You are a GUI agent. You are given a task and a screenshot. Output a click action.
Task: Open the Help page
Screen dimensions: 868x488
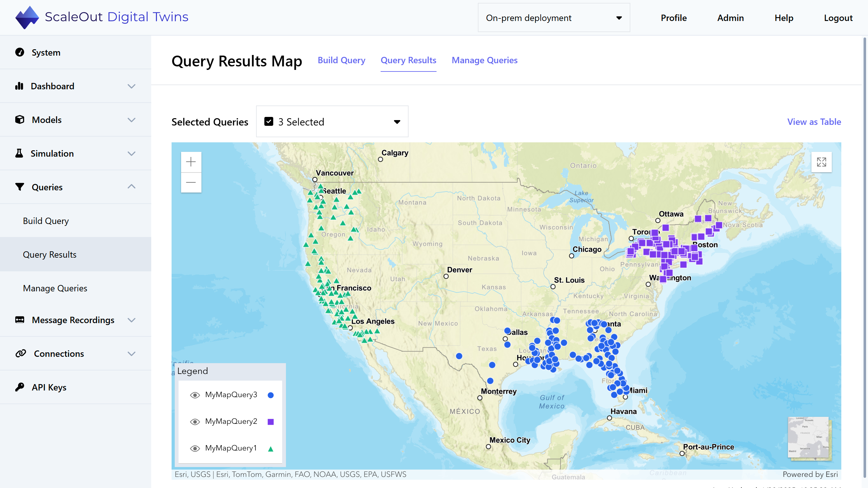pos(784,18)
